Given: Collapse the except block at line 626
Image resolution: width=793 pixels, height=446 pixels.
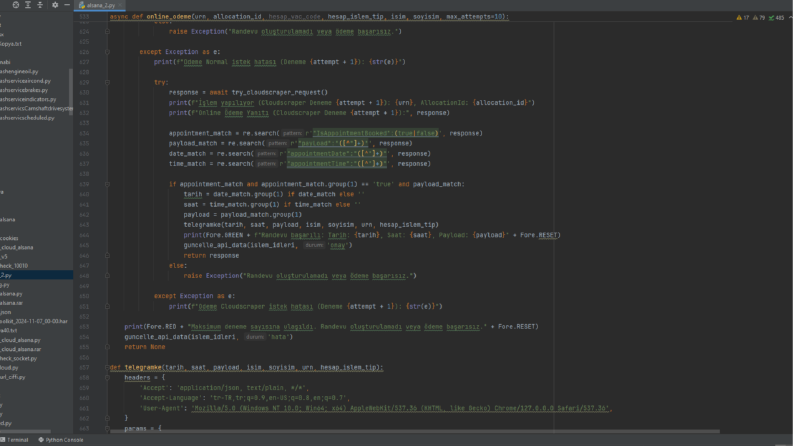Looking at the screenshot, I should [107, 52].
